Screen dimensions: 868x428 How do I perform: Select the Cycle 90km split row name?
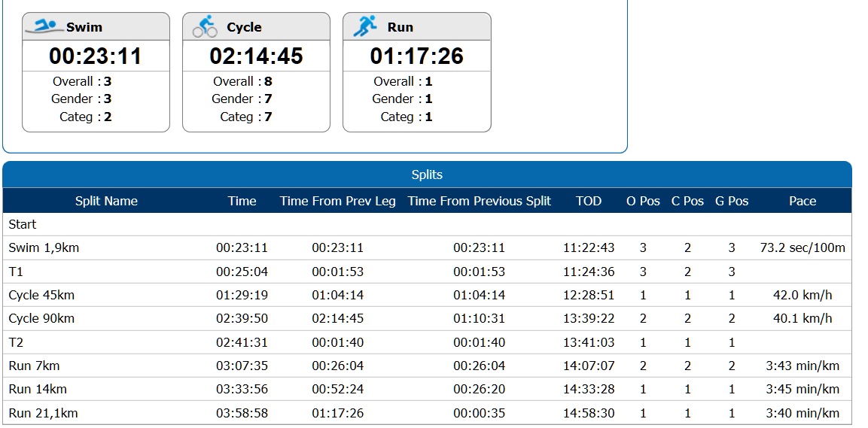click(41, 318)
